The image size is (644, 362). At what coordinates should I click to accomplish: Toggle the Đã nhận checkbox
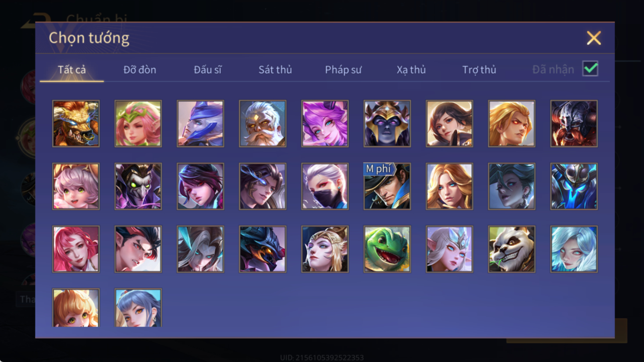click(590, 69)
